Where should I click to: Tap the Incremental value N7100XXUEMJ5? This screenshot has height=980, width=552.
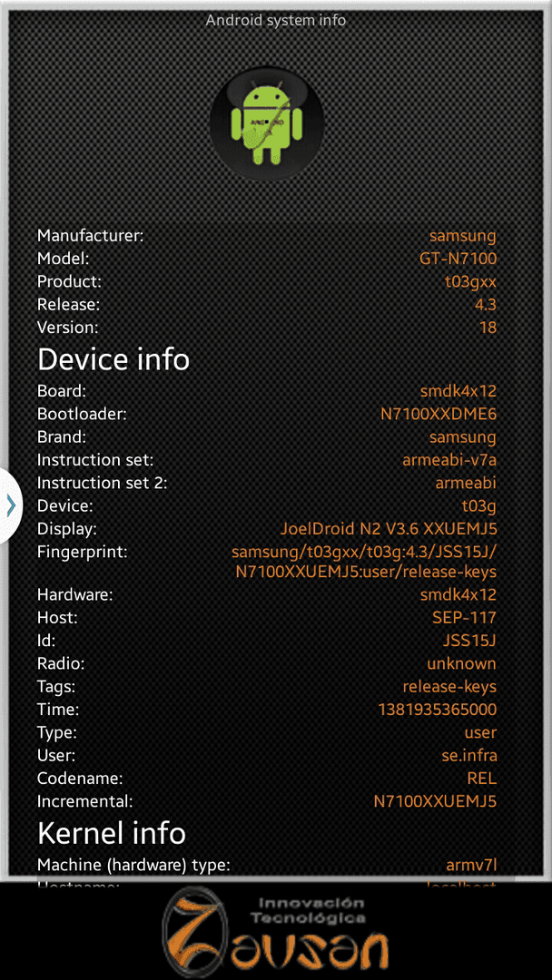pyautogui.click(x=435, y=801)
